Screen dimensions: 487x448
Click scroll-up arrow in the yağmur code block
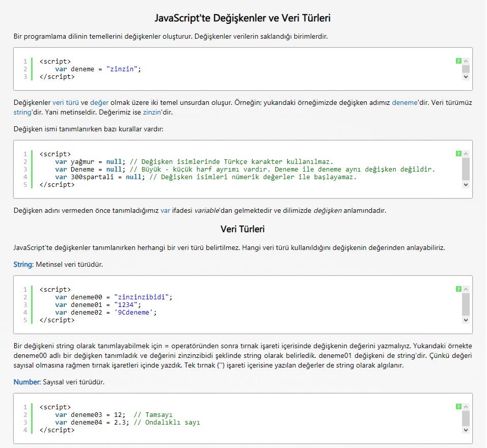(x=466, y=154)
